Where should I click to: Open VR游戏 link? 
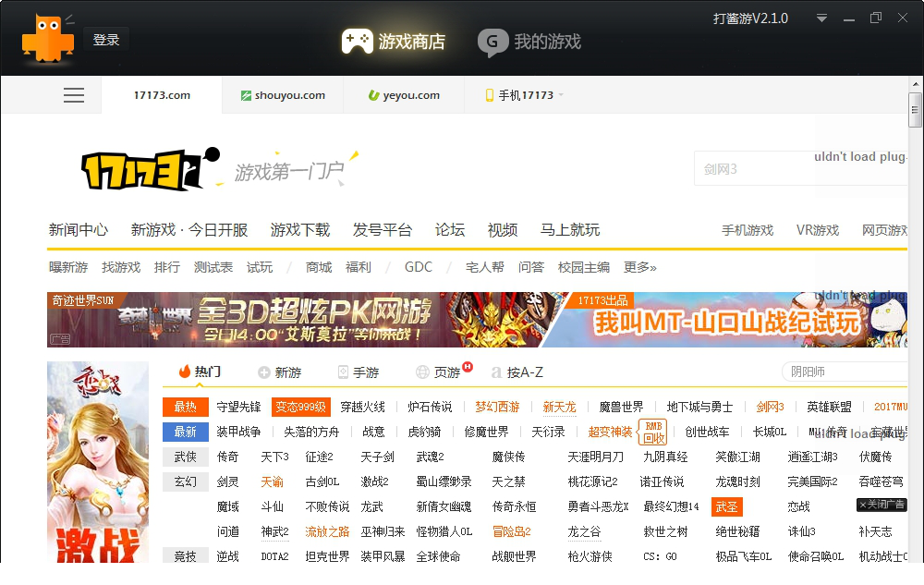tap(818, 230)
